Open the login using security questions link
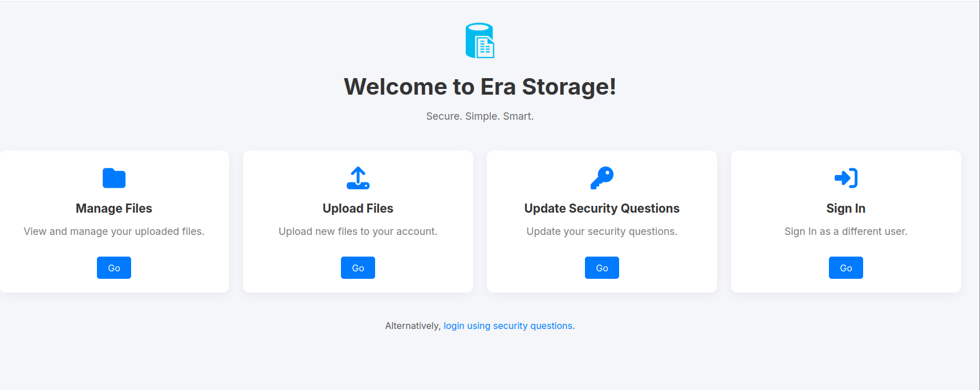This screenshot has width=980, height=390. coord(509,326)
